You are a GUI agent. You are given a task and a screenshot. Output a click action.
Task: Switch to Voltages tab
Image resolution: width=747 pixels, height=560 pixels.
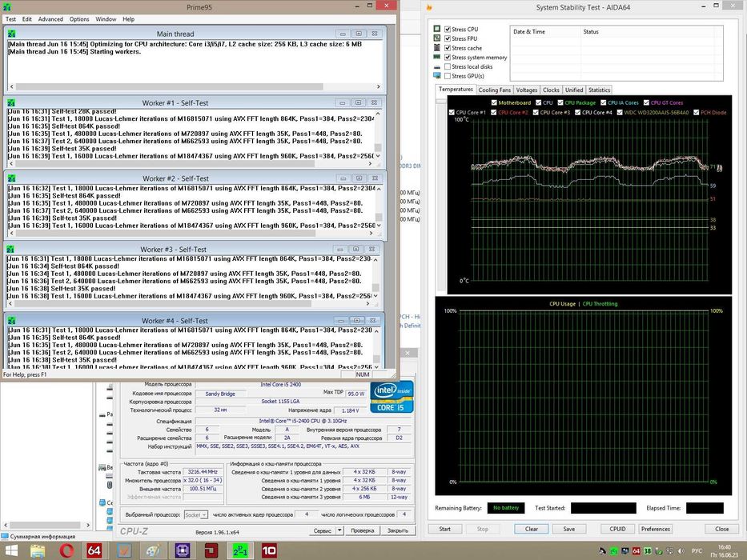(x=527, y=90)
